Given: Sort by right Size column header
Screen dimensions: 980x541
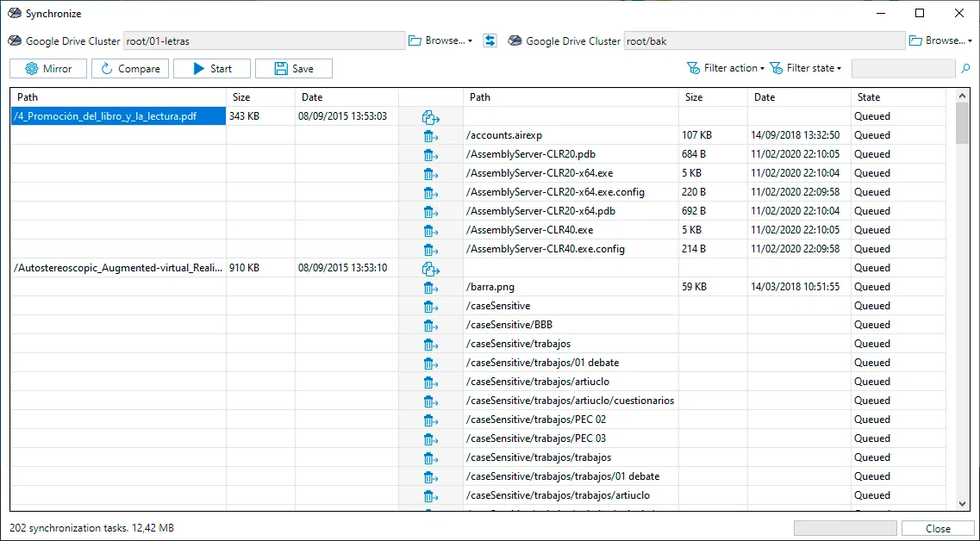Looking at the screenshot, I should tap(713, 97).
